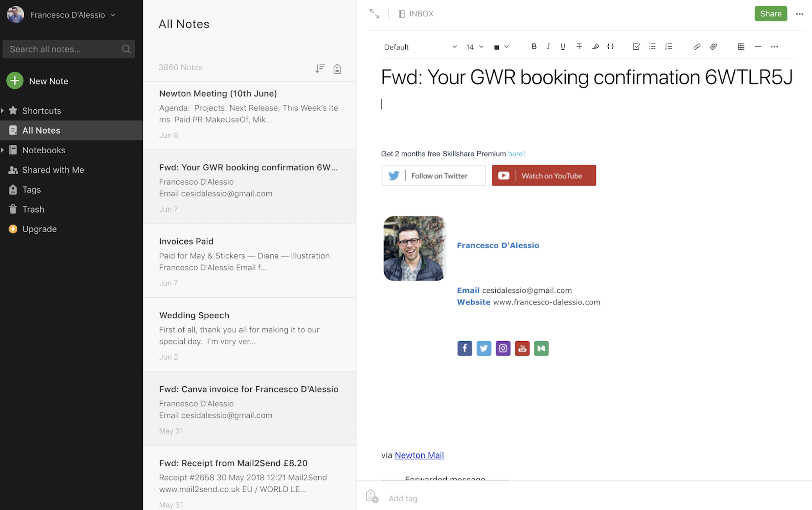Screen dimensions: 812x510
Task: Click the green Share button
Action: coord(771,14)
